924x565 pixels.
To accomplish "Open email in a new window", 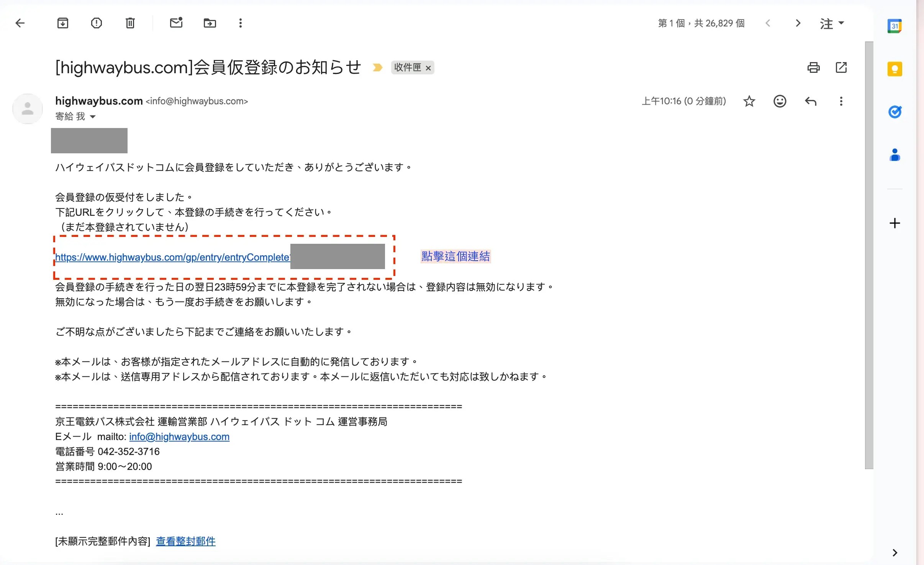I will [x=841, y=67].
